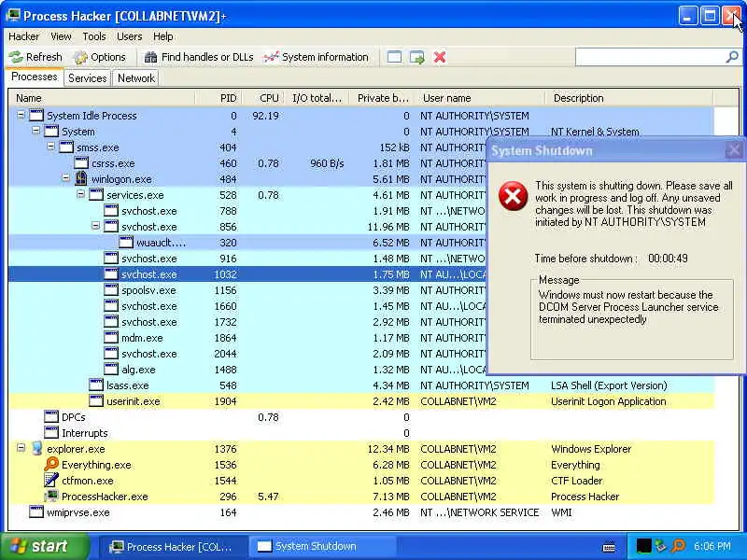The height and width of the screenshot is (560, 747).
Task: Collapse the explorer.exe tree node
Action: [21, 448]
